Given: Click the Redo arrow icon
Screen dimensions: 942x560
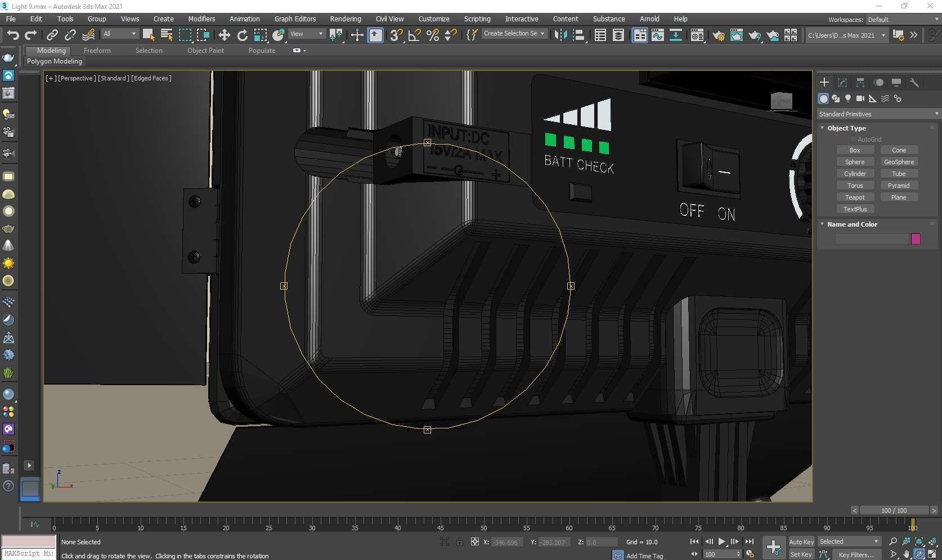Looking at the screenshot, I should [30, 35].
